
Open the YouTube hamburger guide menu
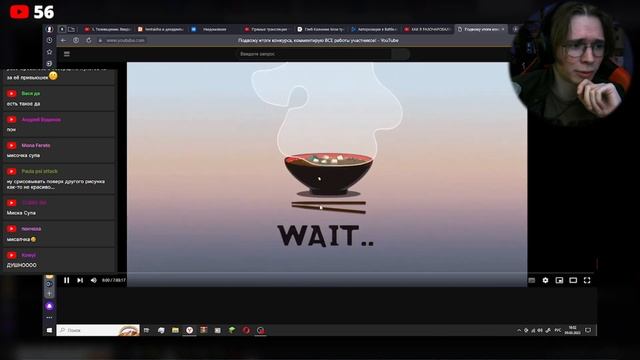[67, 54]
